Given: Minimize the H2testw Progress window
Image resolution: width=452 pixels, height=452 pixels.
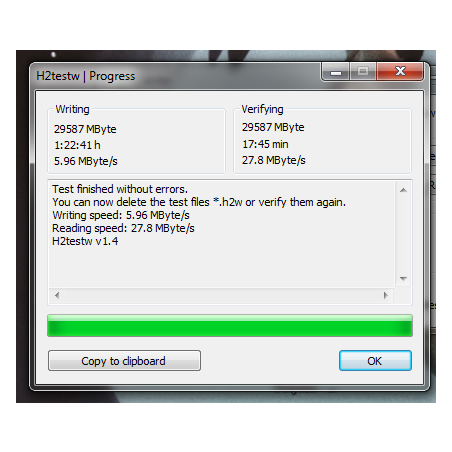Looking at the screenshot, I should click(336, 71).
